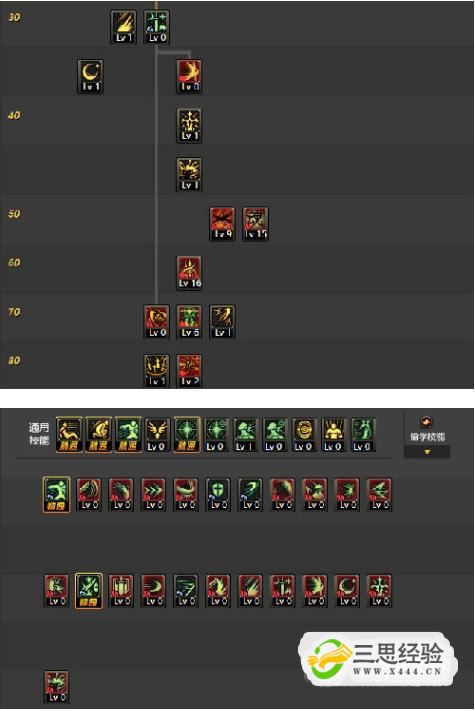
Task: Click the red orb icon above the dropdown arrow
Action: click(x=426, y=423)
